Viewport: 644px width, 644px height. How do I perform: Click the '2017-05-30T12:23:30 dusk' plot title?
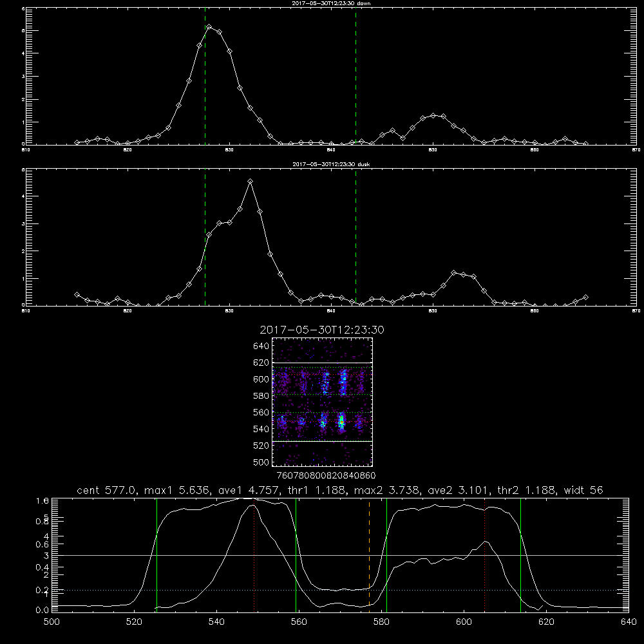(331, 164)
